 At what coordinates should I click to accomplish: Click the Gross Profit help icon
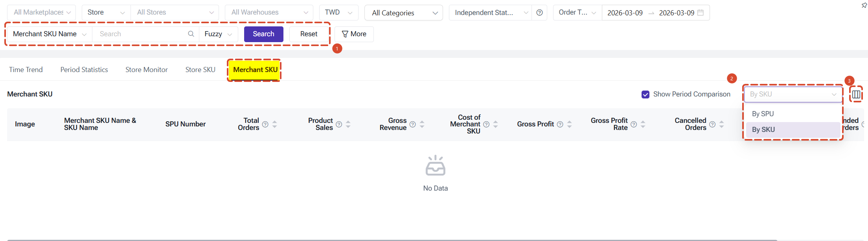(x=560, y=124)
